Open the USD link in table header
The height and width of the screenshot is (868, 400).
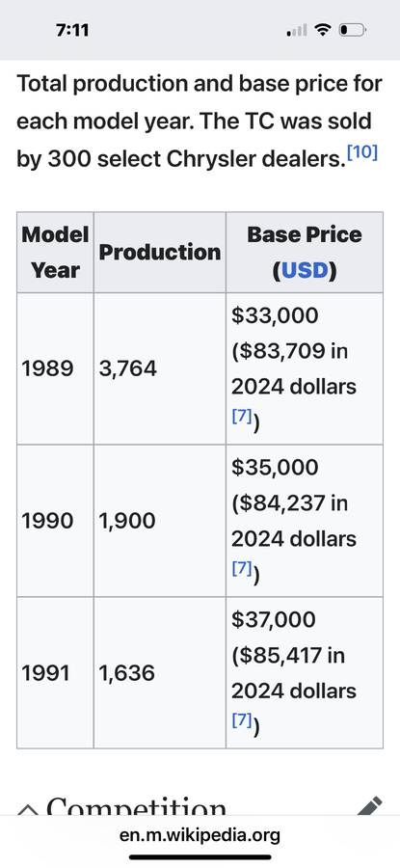coord(306,271)
